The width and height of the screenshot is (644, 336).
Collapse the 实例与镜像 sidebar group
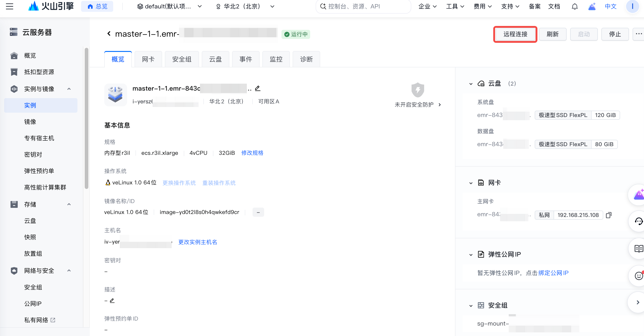69,89
